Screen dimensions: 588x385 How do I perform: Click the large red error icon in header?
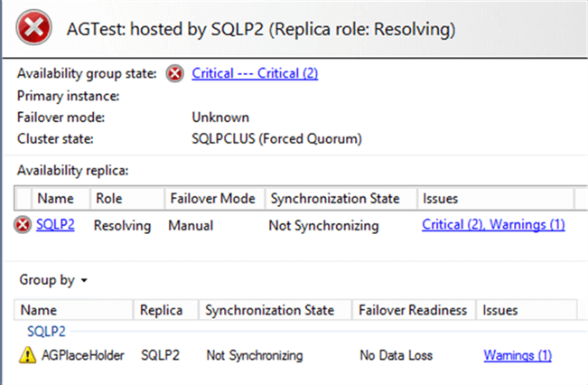[x=33, y=29]
